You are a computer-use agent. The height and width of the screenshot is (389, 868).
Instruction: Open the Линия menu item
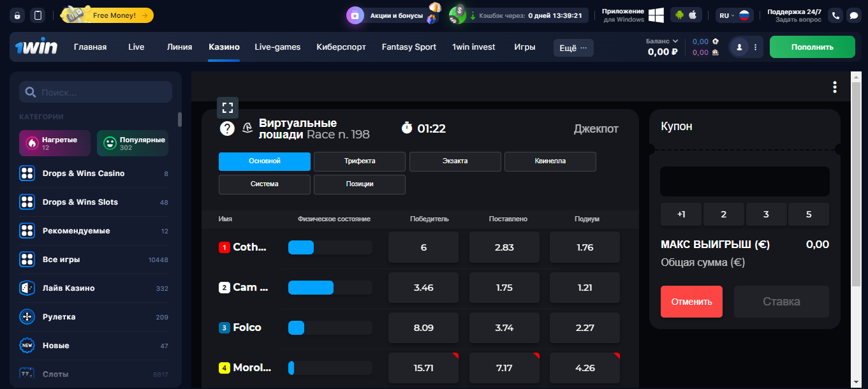tap(179, 47)
